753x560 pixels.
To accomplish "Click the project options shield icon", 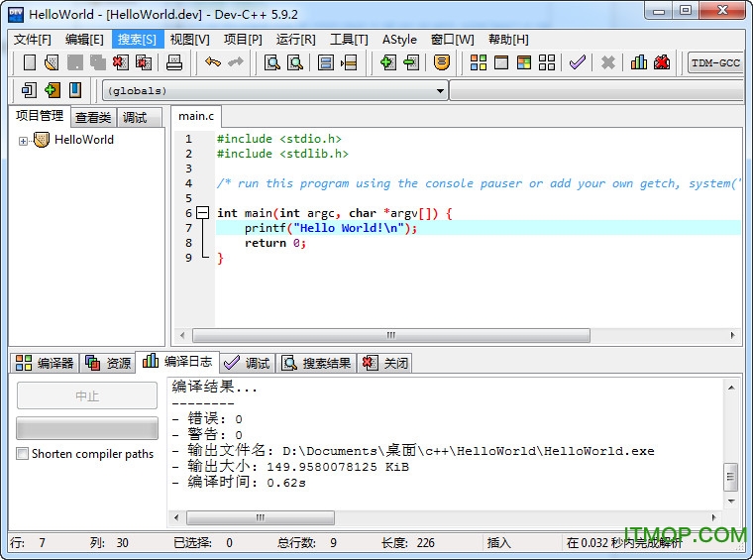I will [443, 62].
